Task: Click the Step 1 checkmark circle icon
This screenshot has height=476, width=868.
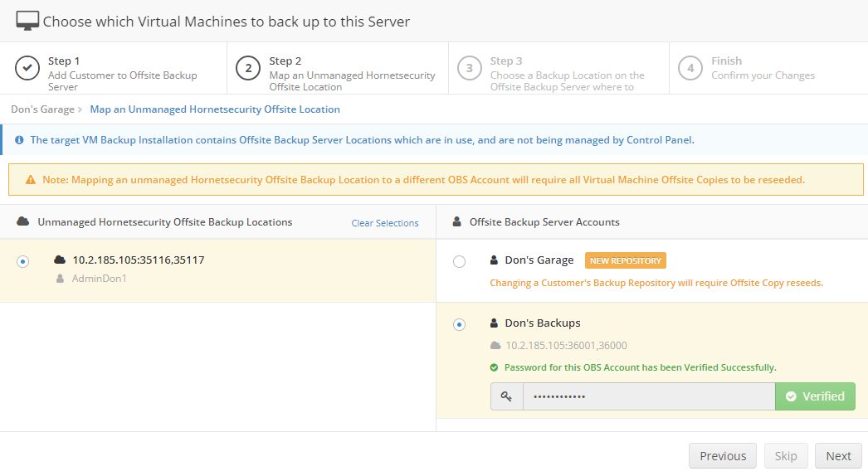Action: [28, 68]
